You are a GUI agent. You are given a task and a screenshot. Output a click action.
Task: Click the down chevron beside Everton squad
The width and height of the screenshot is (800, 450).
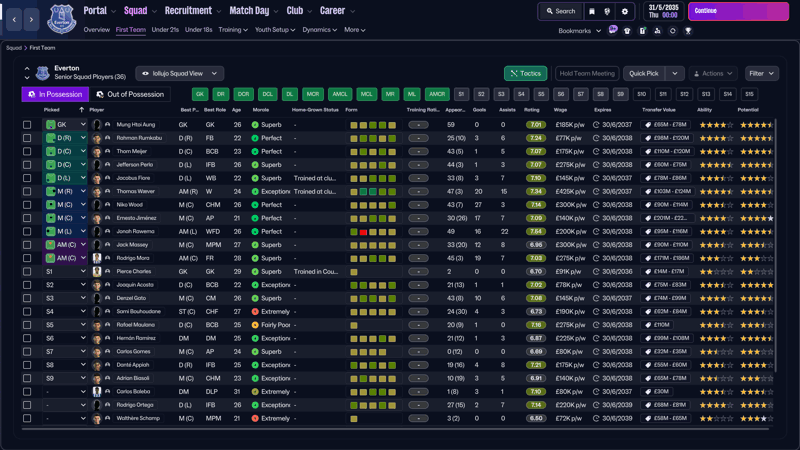click(27, 78)
